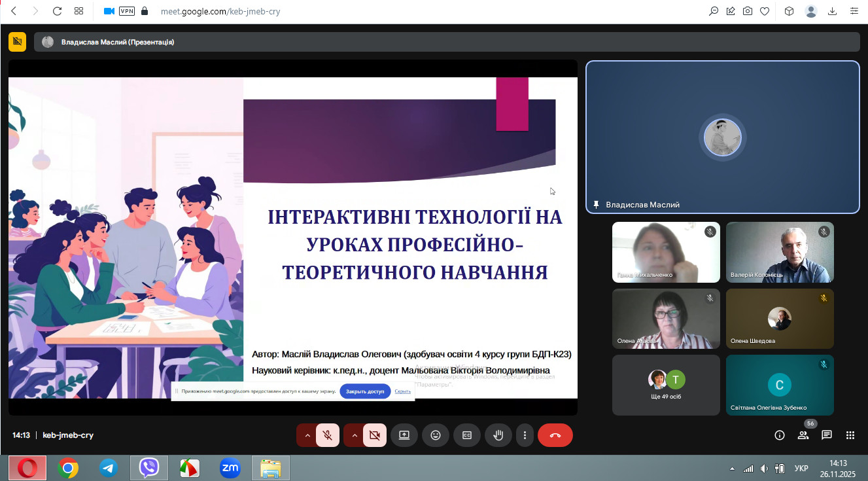Open meeting details info icon
Screen dimensions: 868x481
[x=780, y=435]
